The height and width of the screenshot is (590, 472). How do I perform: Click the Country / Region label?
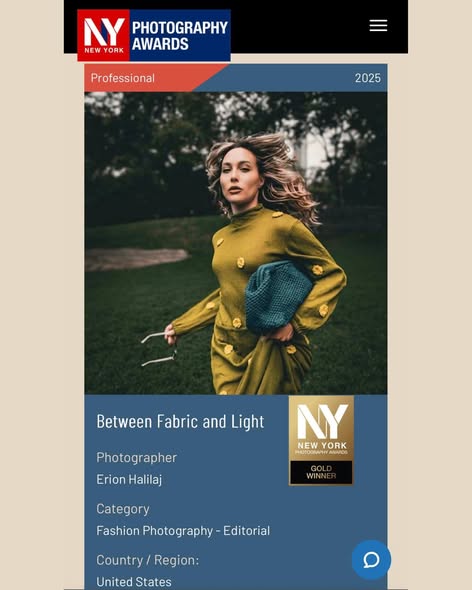[x=148, y=560]
